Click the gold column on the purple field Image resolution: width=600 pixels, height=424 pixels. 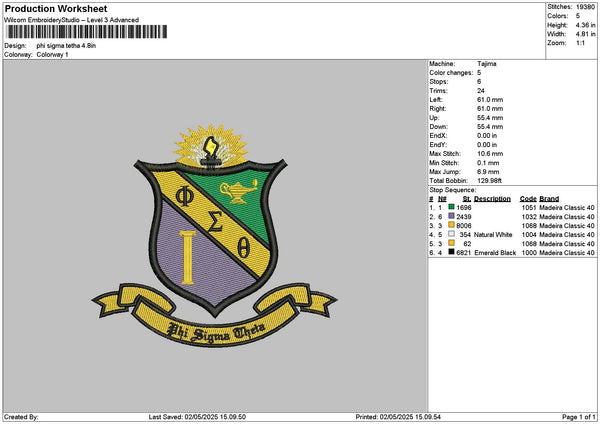click(188, 258)
